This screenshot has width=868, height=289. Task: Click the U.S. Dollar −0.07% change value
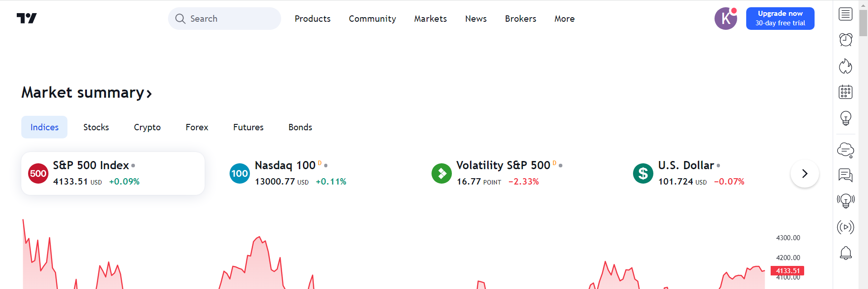(x=729, y=181)
